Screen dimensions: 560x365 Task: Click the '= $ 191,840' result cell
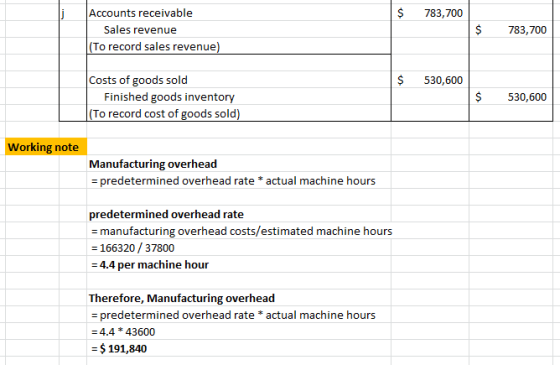coord(119,349)
